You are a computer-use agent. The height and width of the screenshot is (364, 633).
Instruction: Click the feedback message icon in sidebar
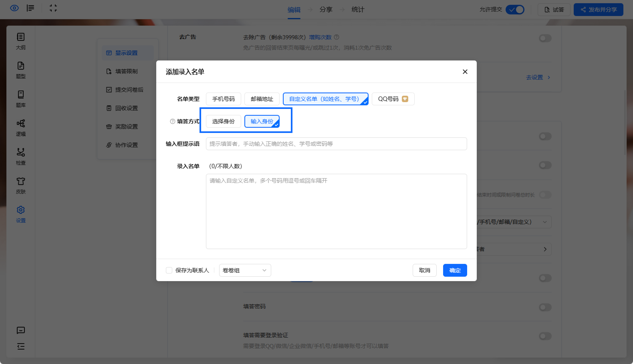click(21, 330)
